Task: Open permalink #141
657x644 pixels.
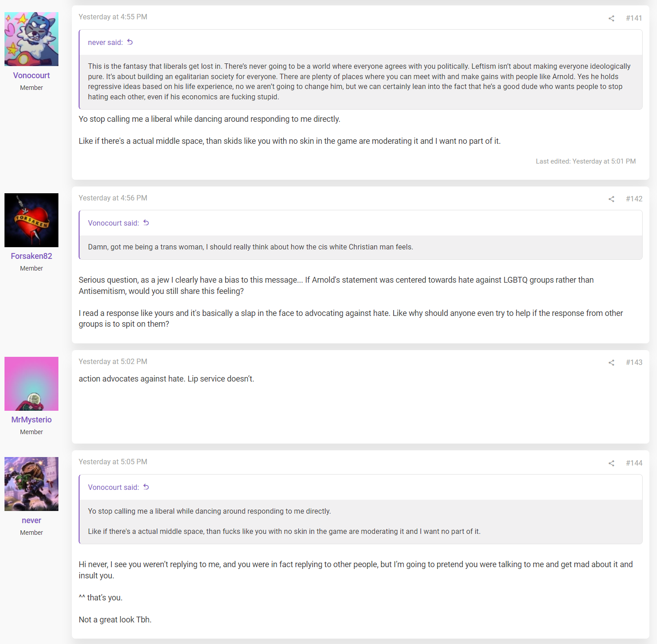Action: 634,18
